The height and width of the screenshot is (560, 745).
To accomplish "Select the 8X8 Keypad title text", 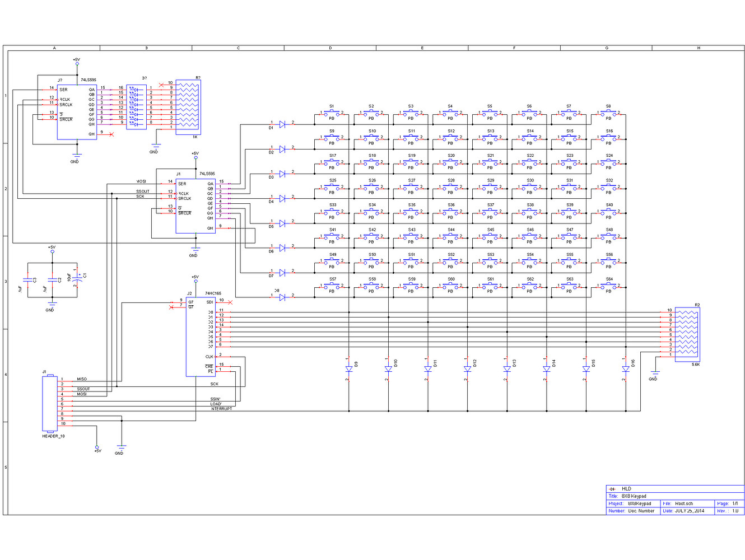I will (x=634, y=496).
